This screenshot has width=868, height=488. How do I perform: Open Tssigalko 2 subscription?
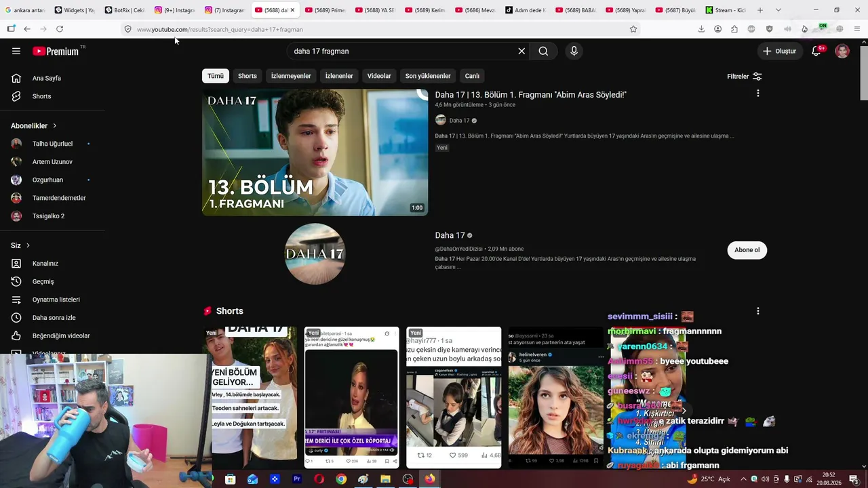point(48,216)
